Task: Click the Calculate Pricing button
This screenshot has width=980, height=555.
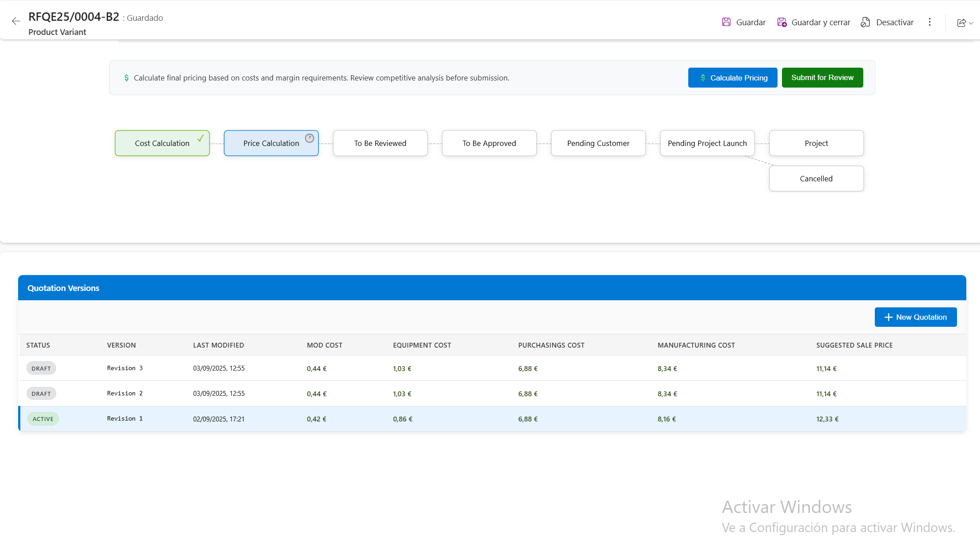Action: point(732,77)
